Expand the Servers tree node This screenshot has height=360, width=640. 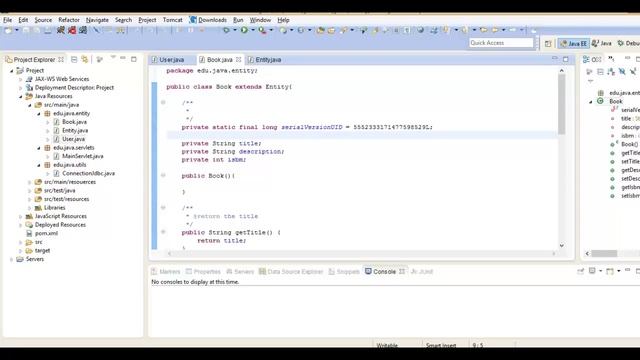click(11, 259)
